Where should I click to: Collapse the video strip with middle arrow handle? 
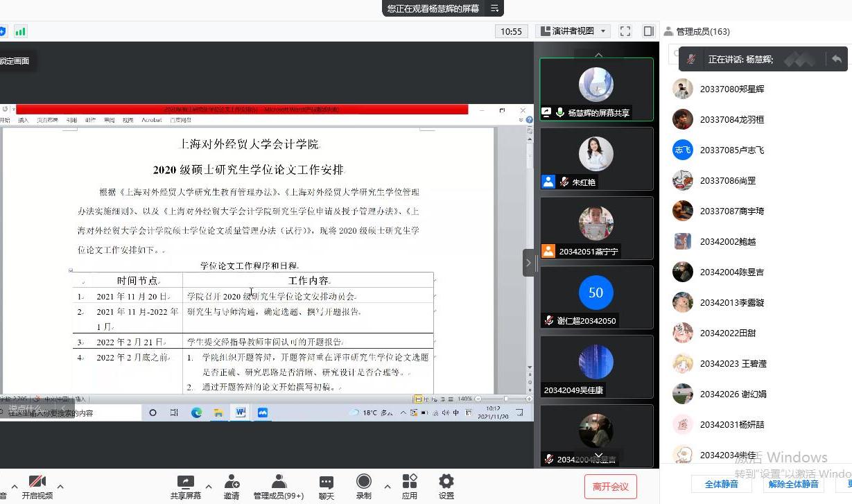tap(528, 263)
